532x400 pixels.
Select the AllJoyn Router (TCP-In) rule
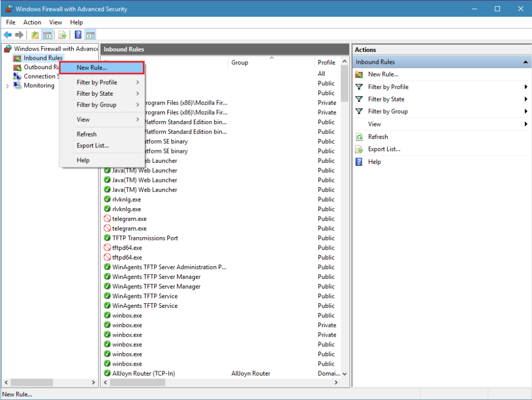[143, 373]
